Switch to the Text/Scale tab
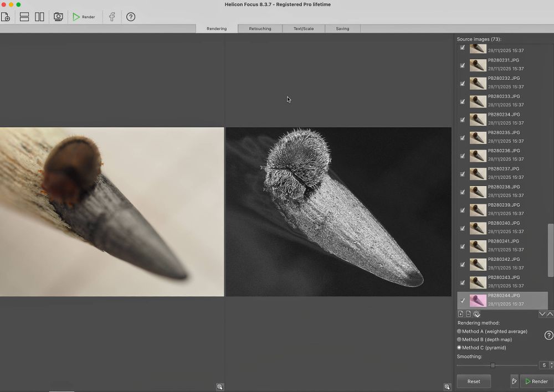This screenshot has height=392, width=554. point(303,29)
